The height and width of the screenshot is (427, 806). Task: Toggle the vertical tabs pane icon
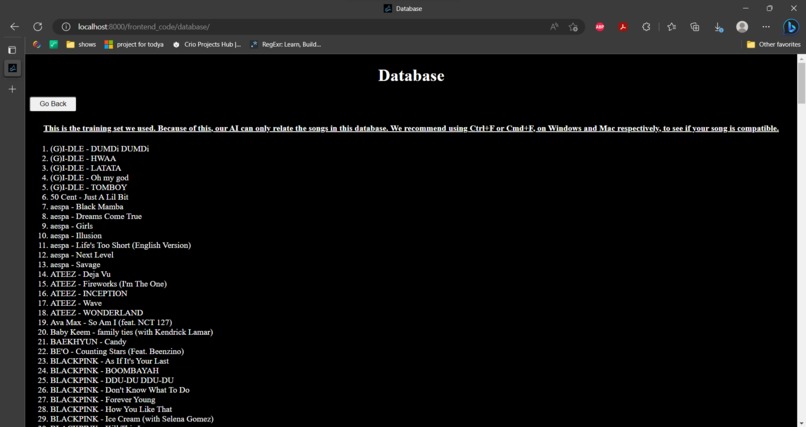(x=12, y=50)
